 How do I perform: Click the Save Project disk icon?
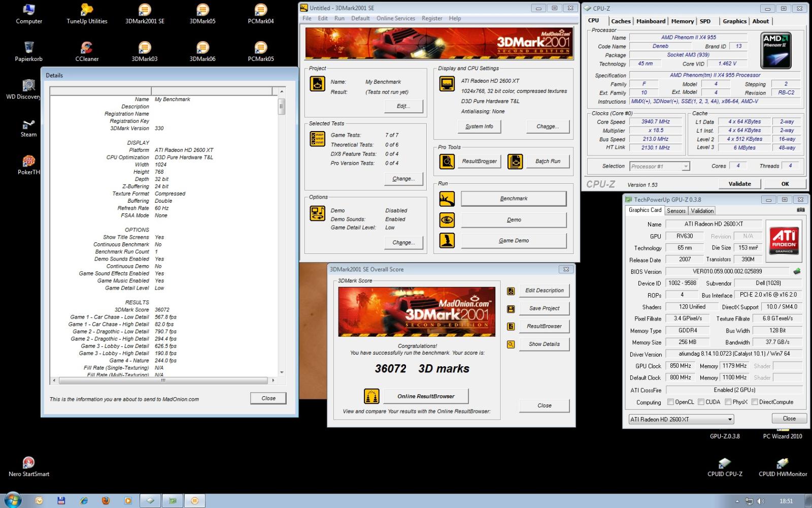tap(511, 309)
